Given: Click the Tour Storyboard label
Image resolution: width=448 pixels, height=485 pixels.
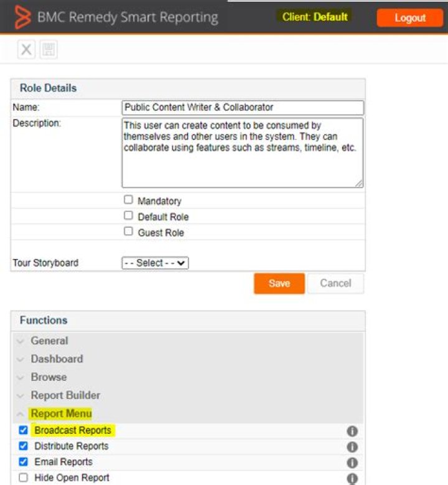Looking at the screenshot, I should pyautogui.click(x=45, y=263).
